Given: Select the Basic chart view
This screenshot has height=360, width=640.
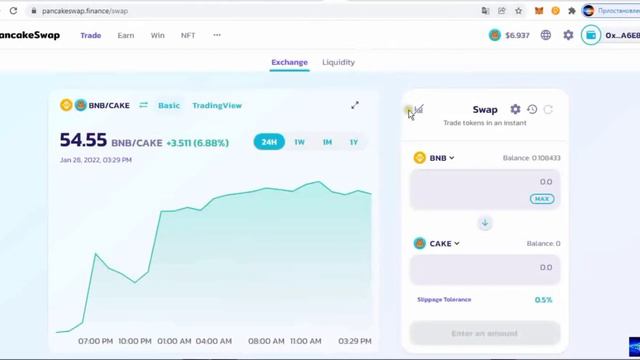Looking at the screenshot, I should tap(169, 106).
